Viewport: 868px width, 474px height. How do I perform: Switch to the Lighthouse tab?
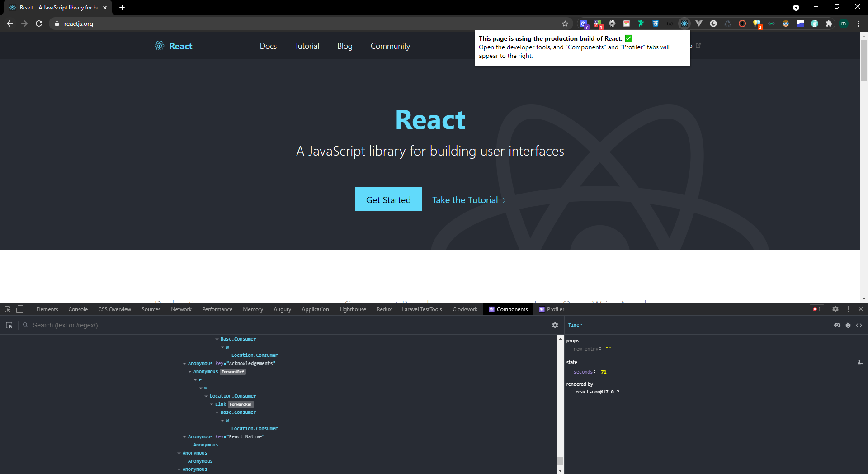coord(353,309)
